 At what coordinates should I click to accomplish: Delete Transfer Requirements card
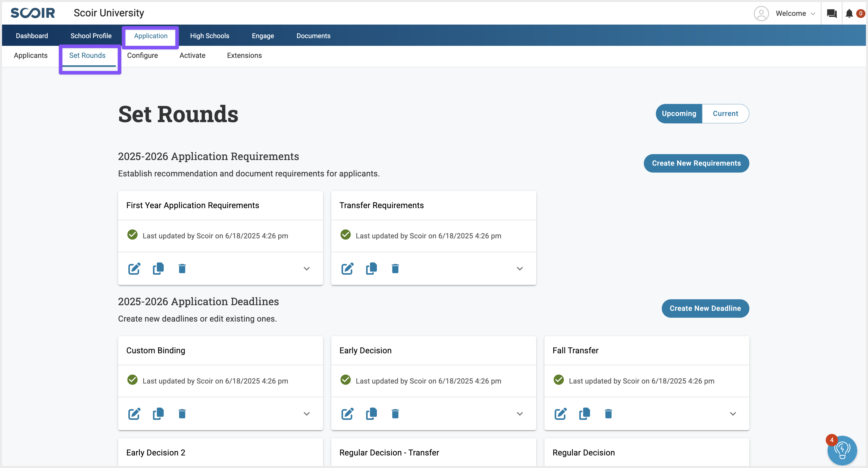395,269
